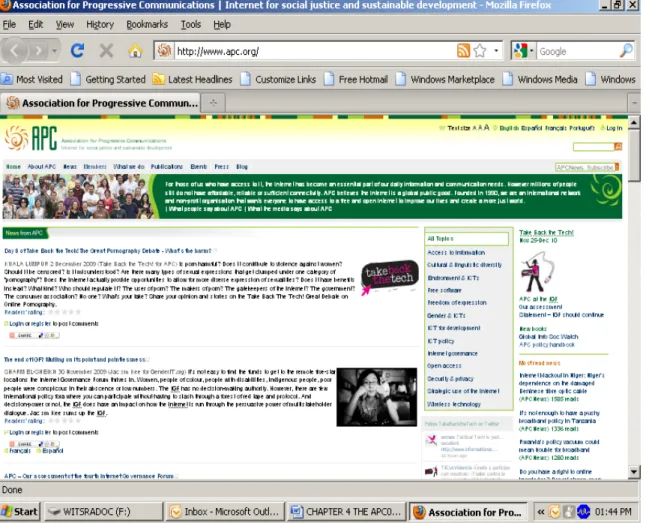The image size is (646, 523).
Task: Switch to Inbox - Microsoft Outlook taskbar button
Action: 225,511
